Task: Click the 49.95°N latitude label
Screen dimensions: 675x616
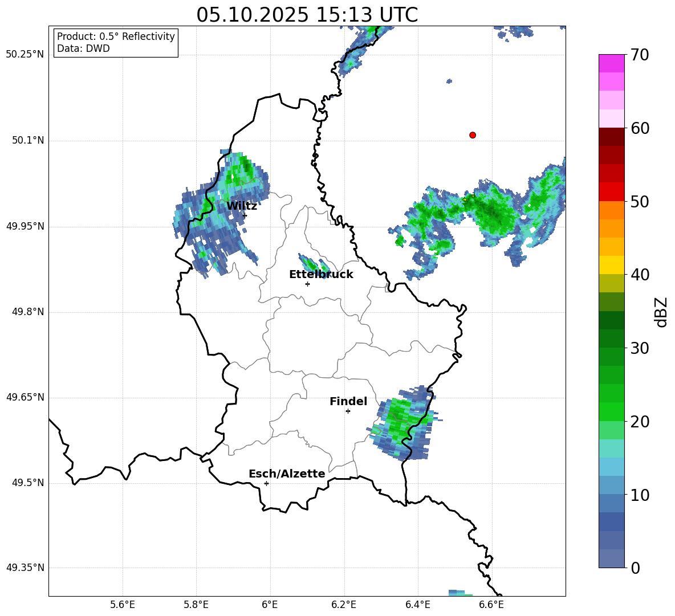Action: (25, 226)
